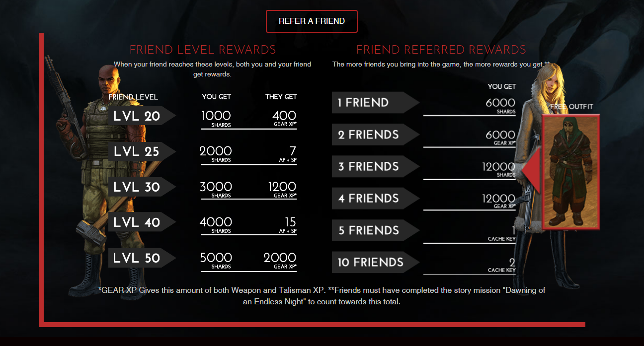Image resolution: width=644 pixels, height=346 pixels.
Task: Open the free outfit preview thumbnail
Action: (x=571, y=172)
